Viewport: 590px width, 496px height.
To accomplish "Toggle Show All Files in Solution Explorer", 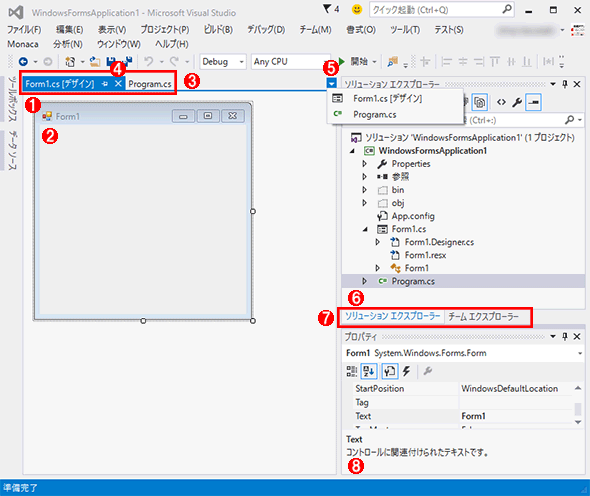I will click(480, 102).
